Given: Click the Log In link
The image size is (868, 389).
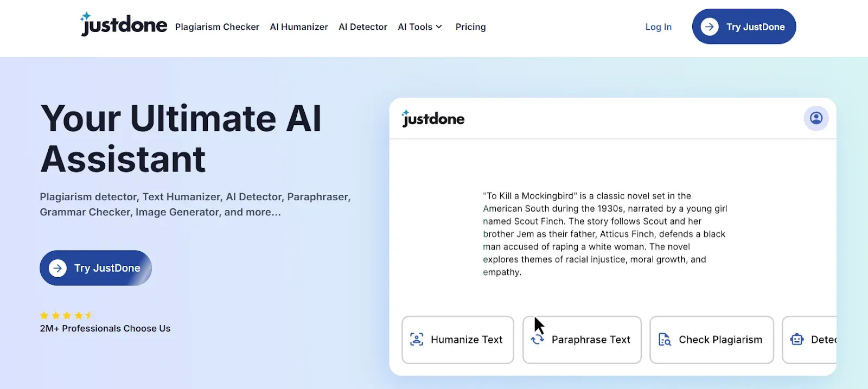Looking at the screenshot, I should click(x=658, y=27).
